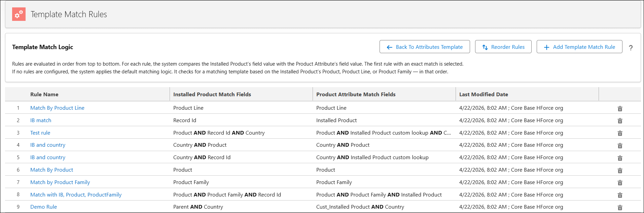
Task: Click Installed Product Match Fields column header
Action: tap(212, 94)
